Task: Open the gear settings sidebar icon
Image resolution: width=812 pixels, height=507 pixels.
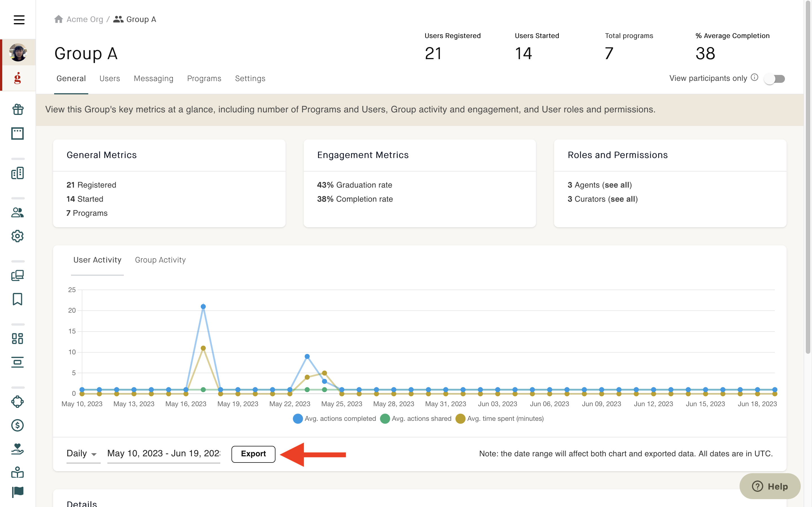Action: point(17,236)
